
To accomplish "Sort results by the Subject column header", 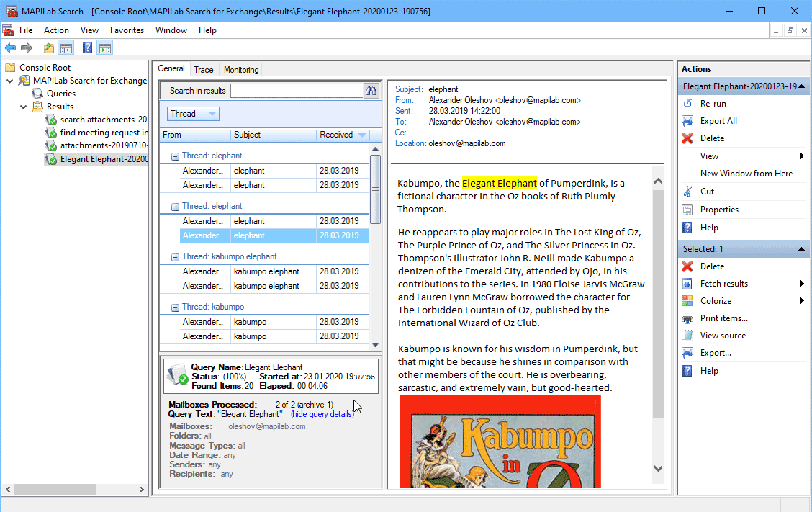I will (x=274, y=135).
